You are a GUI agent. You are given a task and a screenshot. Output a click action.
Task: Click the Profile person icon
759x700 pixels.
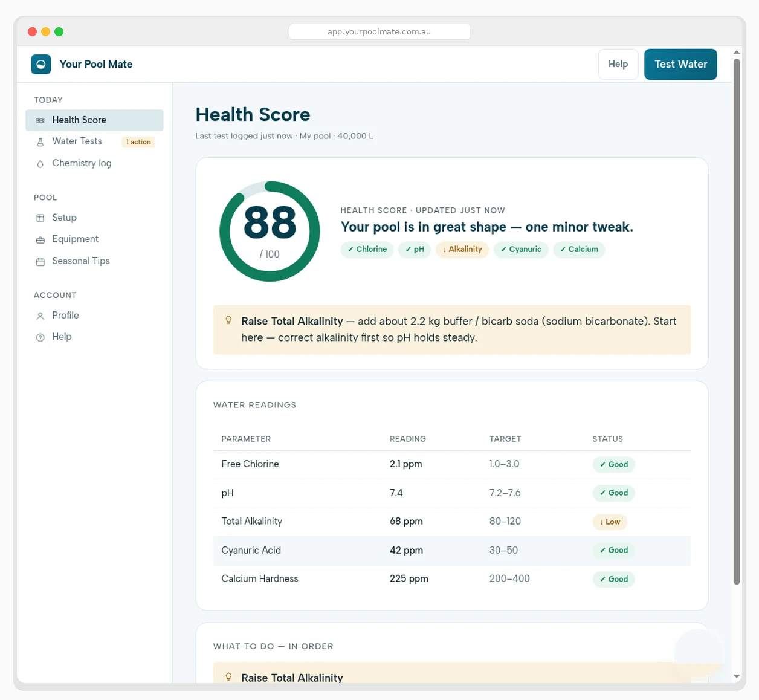click(x=40, y=316)
